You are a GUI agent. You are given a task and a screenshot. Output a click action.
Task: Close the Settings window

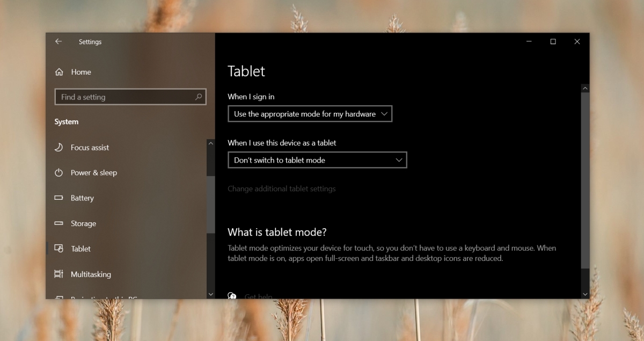[x=577, y=41]
